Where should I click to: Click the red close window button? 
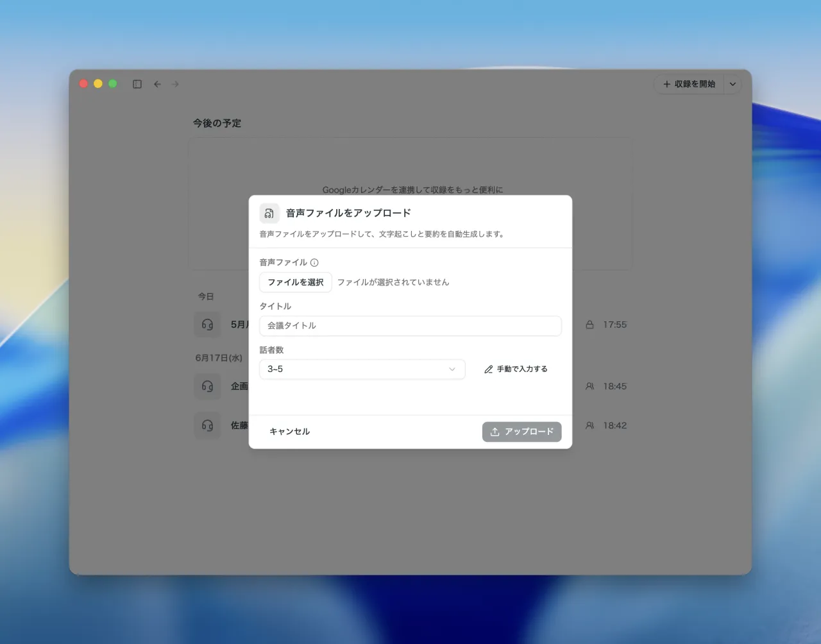point(83,84)
